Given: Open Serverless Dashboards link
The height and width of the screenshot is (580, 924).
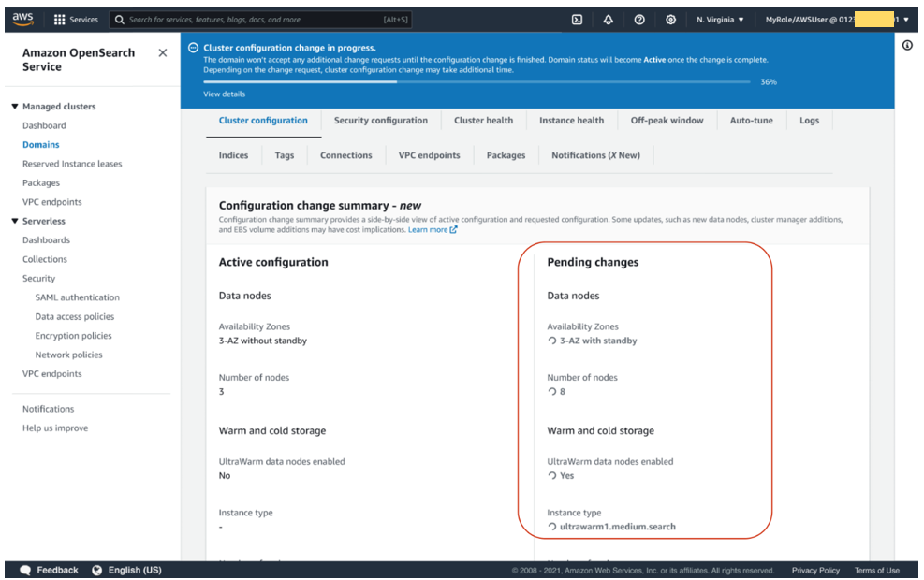Looking at the screenshot, I should click(46, 240).
